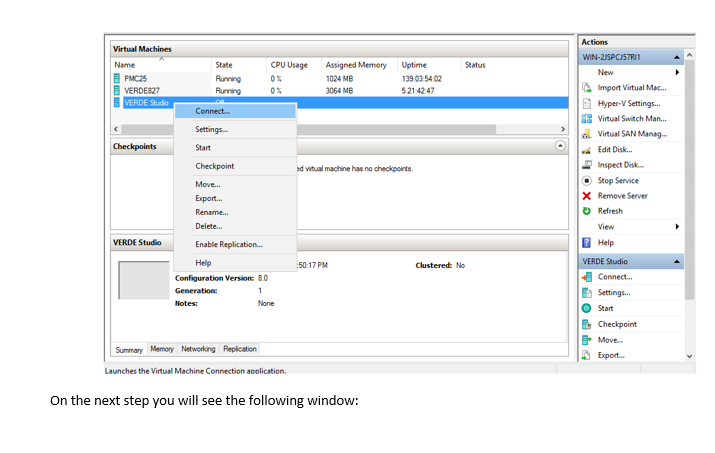Screen dimensions: 715x453
Task: Sort by the Uptime column header
Action: [x=430, y=65]
